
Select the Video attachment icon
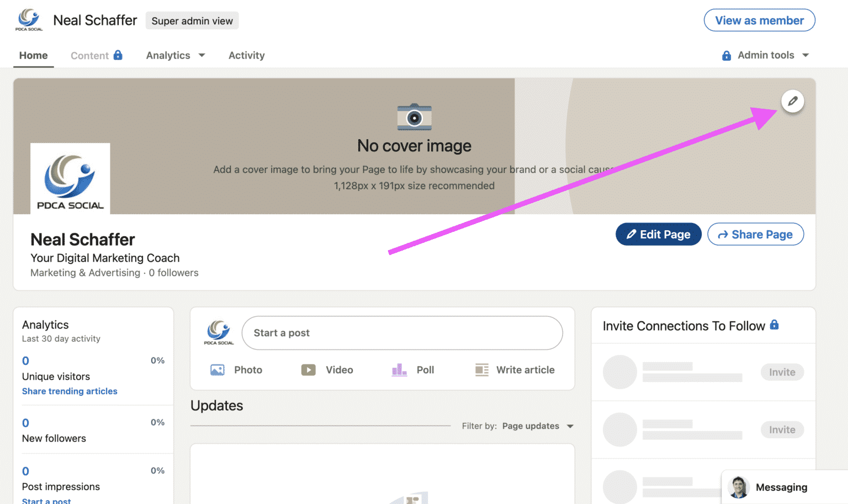pyautogui.click(x=308, y=370)
